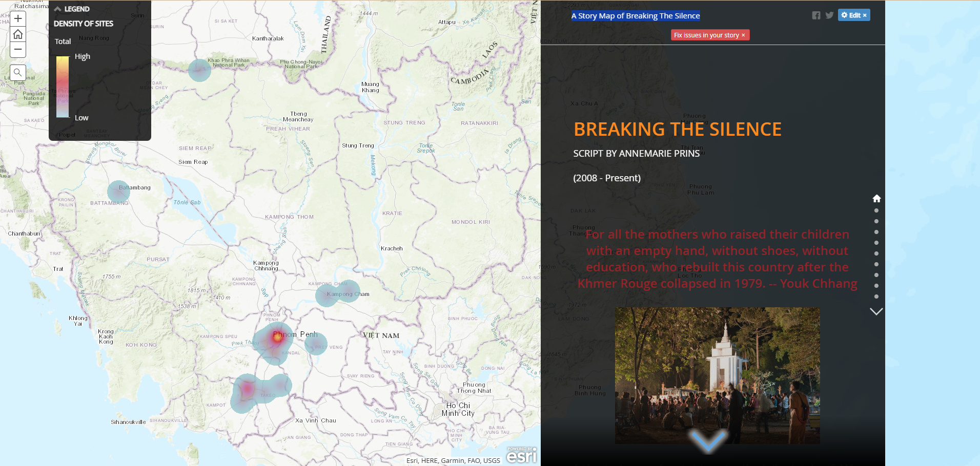Click the large blue scroll-down arrow
The height and width of the screenshot is (466, 980).
(708, 441)
